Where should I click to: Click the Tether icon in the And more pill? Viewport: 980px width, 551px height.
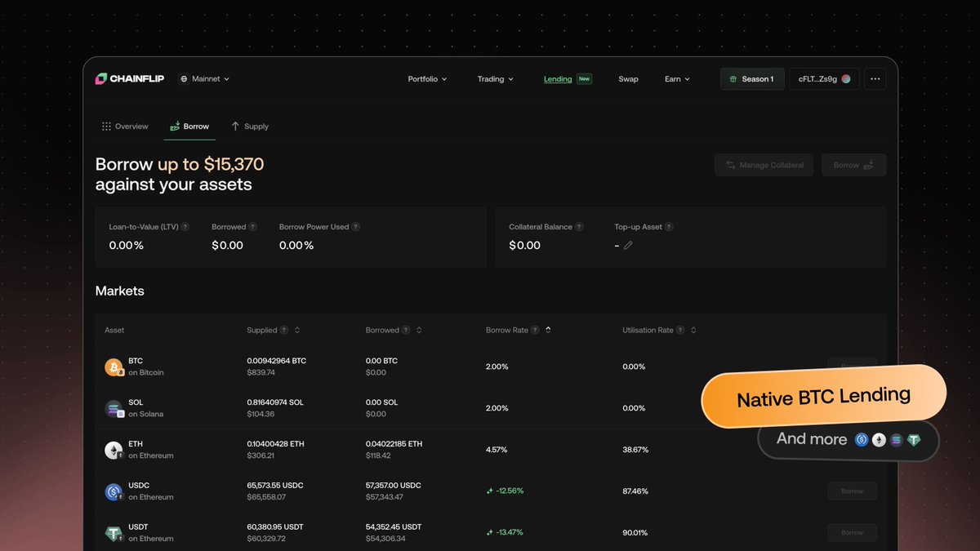coord(914,439)
